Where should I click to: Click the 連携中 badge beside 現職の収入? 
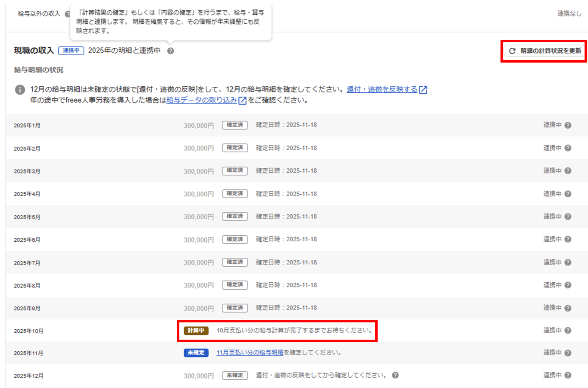[71, 50]
